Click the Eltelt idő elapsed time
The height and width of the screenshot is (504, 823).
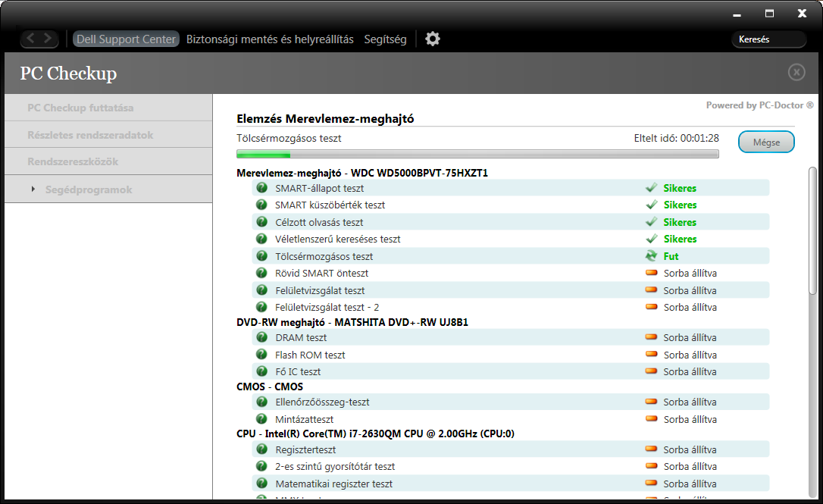(x=677, y=138)
